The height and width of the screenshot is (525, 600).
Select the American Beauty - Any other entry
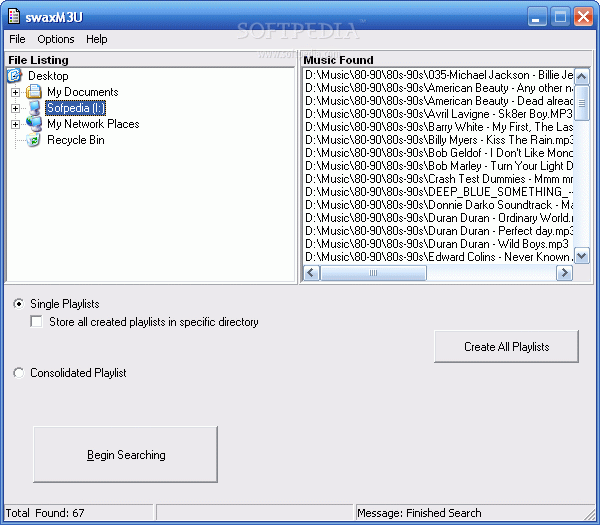point(439,88)
